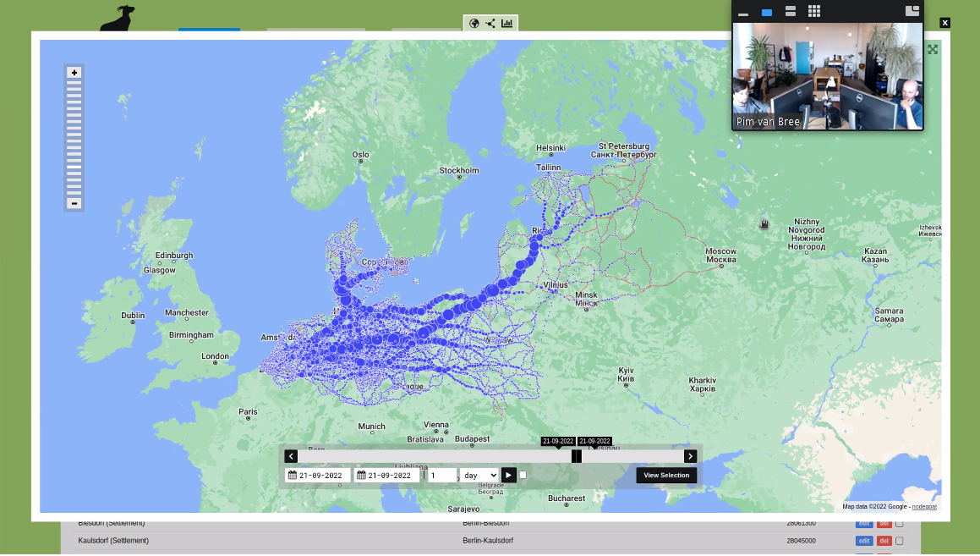Image resolution: width=980 pixels, height=556 pixels.
Task: Toggle fullscreen map with the expand-arrows icon
Action: (933, 49)
